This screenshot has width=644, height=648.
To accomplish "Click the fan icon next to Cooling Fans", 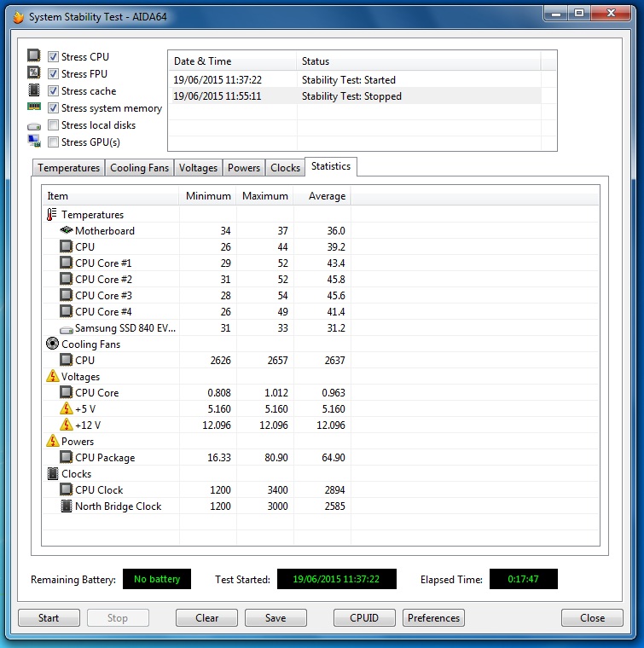I will [x=52, y=344].
